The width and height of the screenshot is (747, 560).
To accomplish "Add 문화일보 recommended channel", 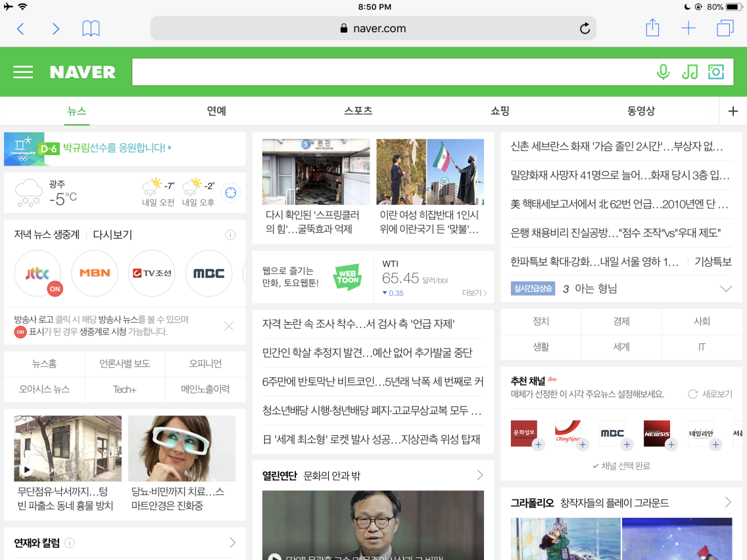I will coord(539,445).
